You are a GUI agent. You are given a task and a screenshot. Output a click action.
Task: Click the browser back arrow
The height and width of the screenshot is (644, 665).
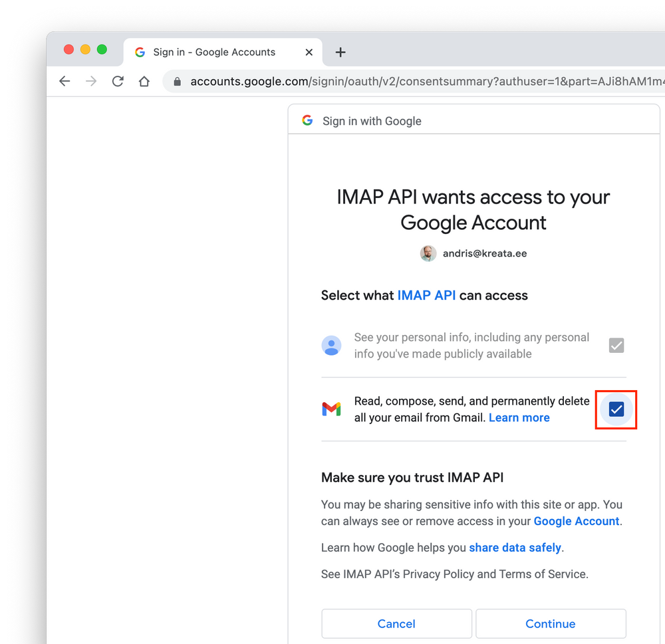[x=65, y=80]
